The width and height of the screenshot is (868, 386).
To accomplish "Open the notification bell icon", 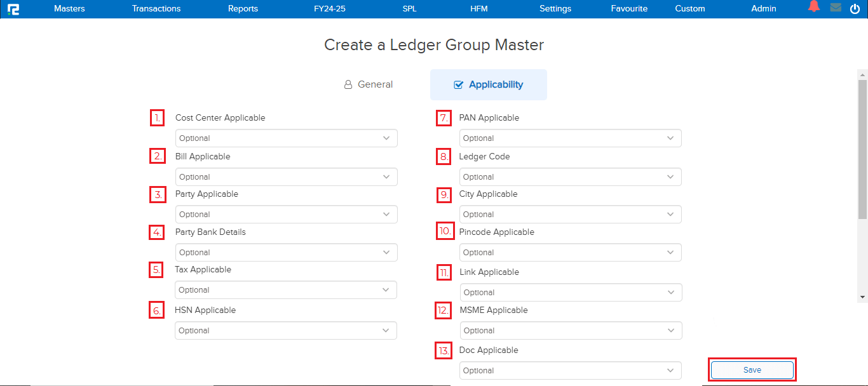I will click(x=813, y=8).
